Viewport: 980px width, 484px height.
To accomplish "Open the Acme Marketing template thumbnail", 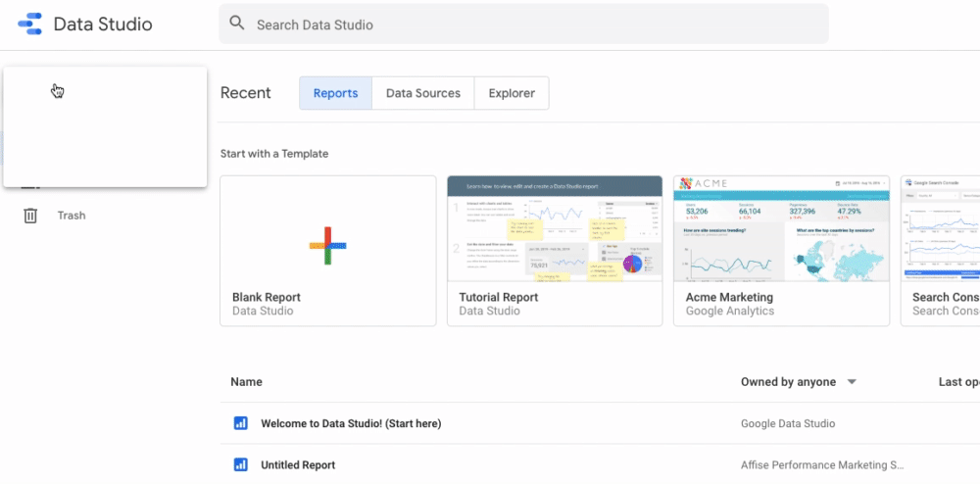I will 781,228.
